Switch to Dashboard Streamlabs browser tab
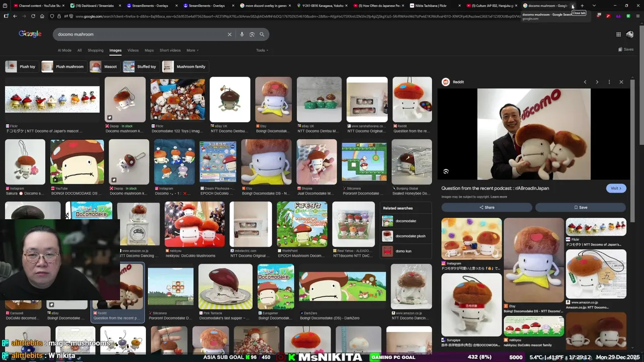Viewport: 644px width, 362px height. 95,6
